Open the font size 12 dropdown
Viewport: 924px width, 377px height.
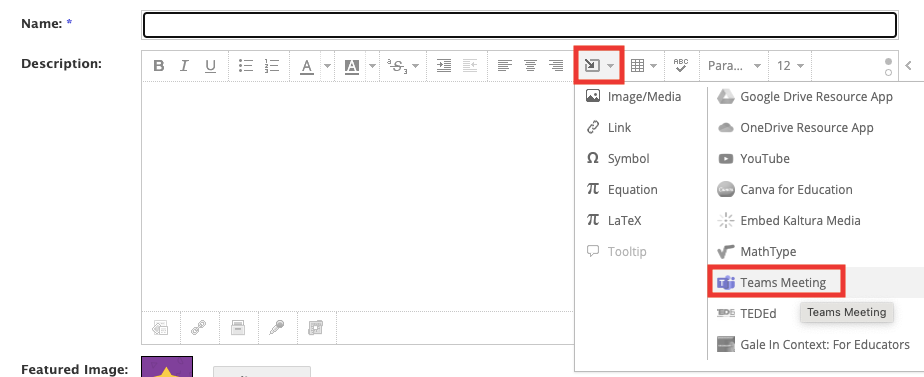coord(790,66)
